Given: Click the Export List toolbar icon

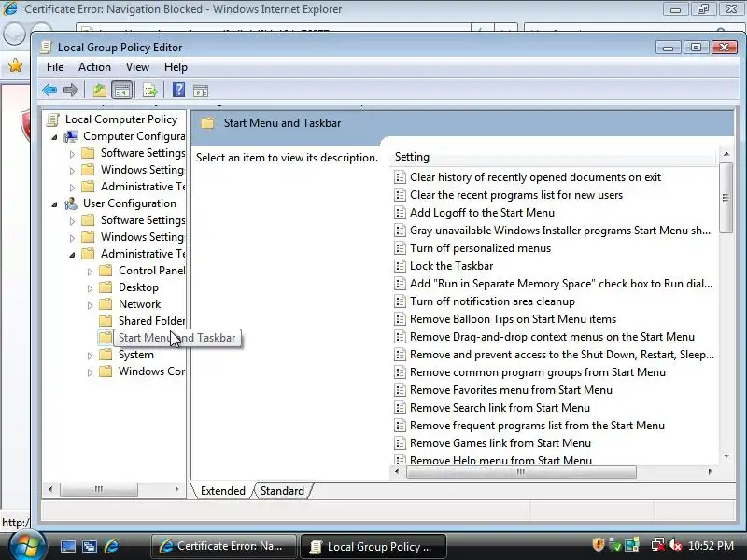Looking at the screenshot, I should [x=150, y=90].
